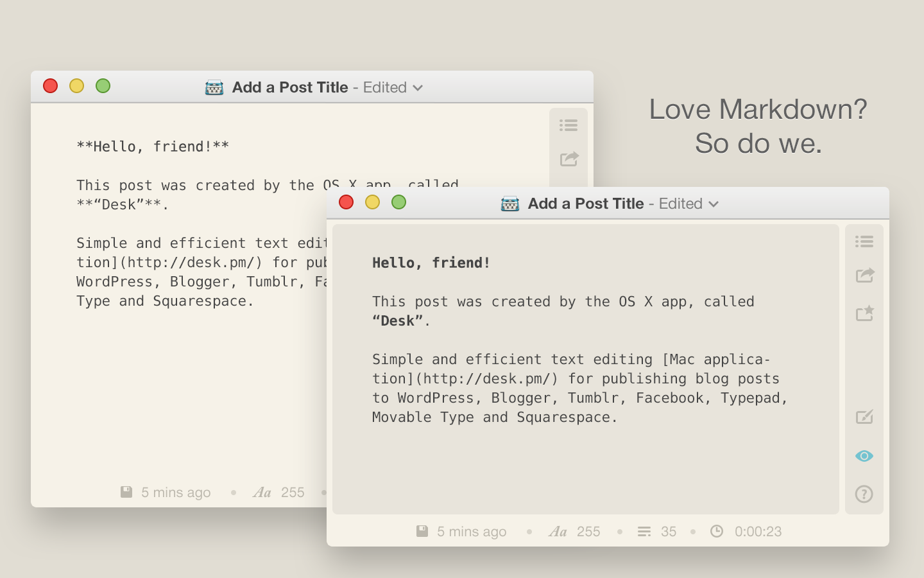The image size is (924, 578).
Task: Click the list icon in back window sidebar
Action: click(x=569, y=125)
